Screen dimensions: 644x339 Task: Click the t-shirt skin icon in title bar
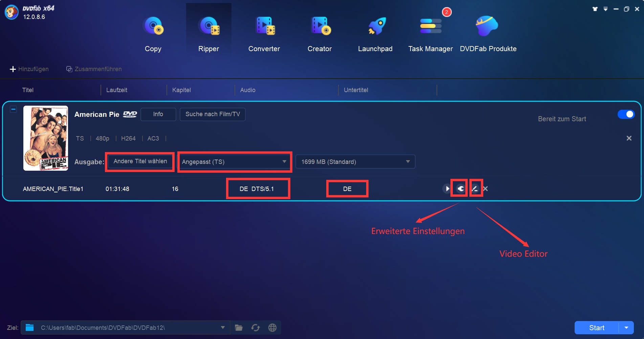(x=595, y=9)
